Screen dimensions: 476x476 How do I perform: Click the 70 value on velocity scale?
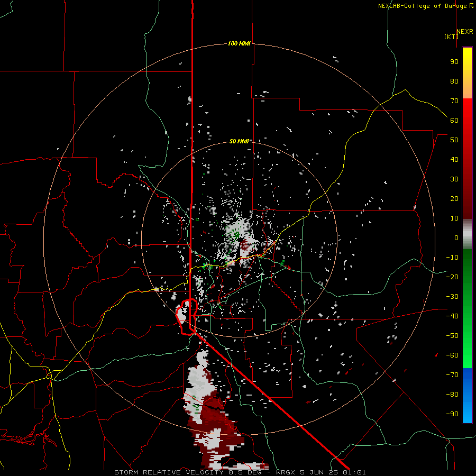coord(454,101)
